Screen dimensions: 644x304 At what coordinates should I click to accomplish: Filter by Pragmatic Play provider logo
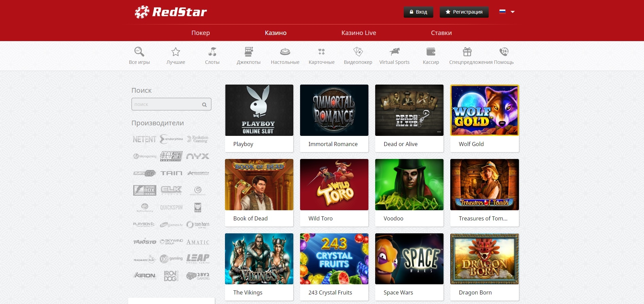144,259
